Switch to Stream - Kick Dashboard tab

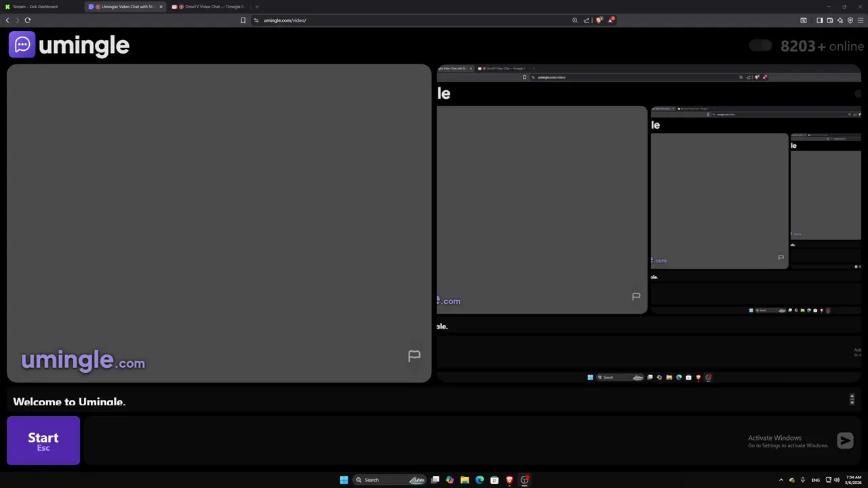42,7
